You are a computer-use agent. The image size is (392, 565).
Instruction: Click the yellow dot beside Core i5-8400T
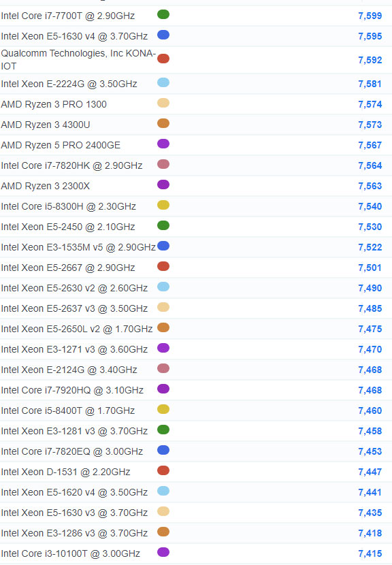[x=163, y=409]
